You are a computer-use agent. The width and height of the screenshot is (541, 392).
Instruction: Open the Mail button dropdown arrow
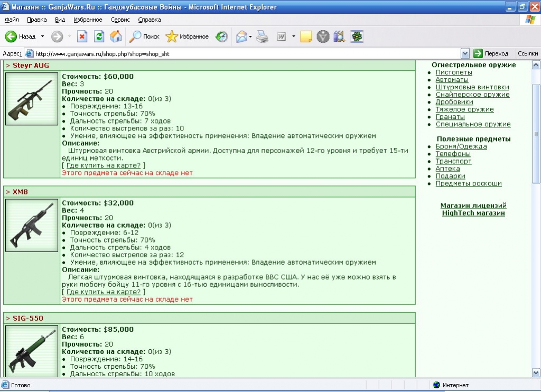(x=250, y=36)
